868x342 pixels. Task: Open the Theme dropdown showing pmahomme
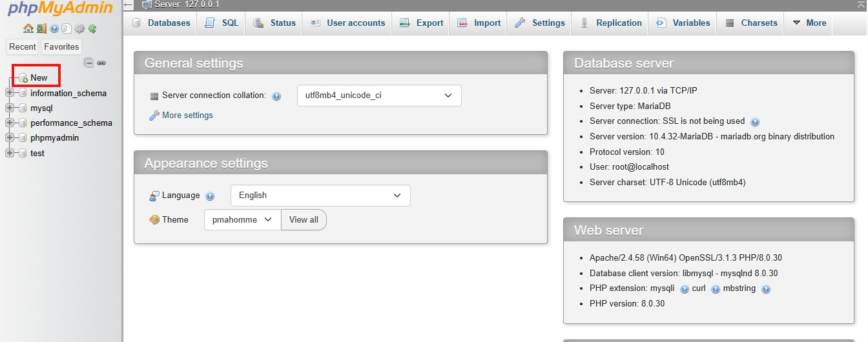coord(243,219)
